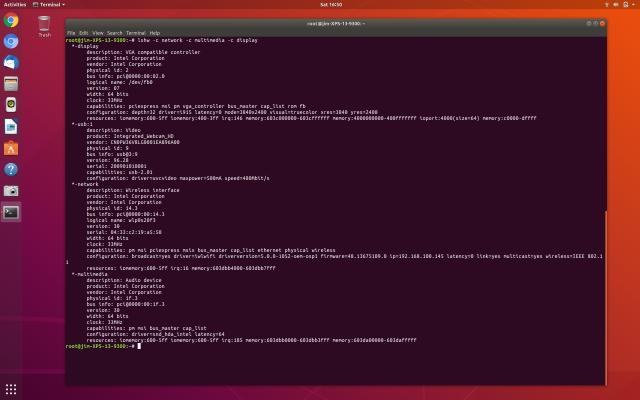This screenshot has width=640, height=400.
Task: Open the camera screenshot app in dock
Action: tap(11, 190)
